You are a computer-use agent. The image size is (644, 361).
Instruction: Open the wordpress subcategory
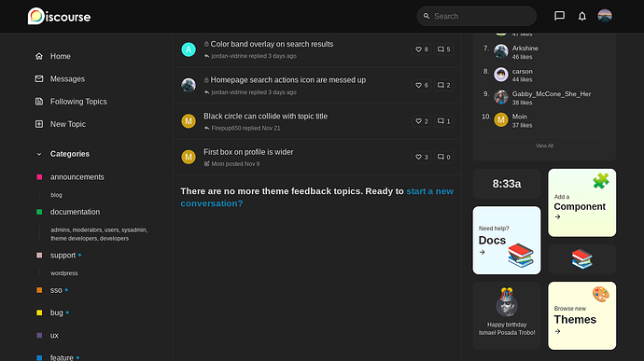tap(64, 273)
